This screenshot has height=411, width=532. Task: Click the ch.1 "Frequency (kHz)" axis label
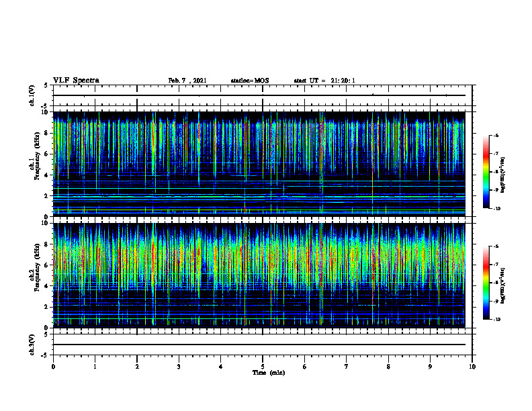[x=37, y=156]
